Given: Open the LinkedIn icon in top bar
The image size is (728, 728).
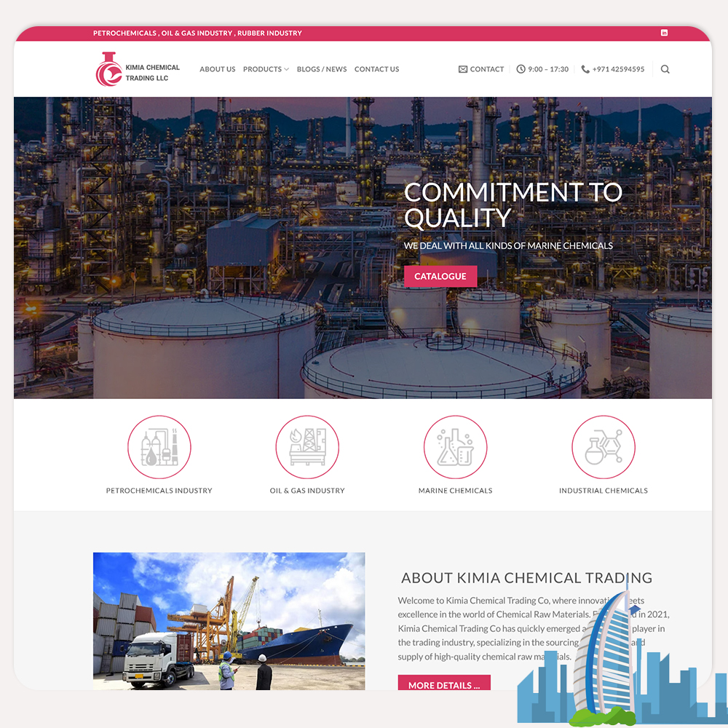Looking at the screenshot, I should pyautogui.click(x=664, y=33).
